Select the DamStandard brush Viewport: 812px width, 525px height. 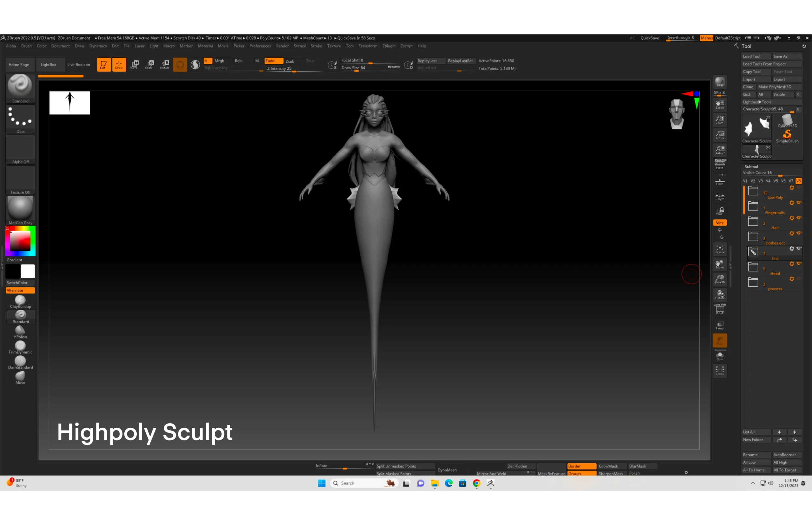21,363
